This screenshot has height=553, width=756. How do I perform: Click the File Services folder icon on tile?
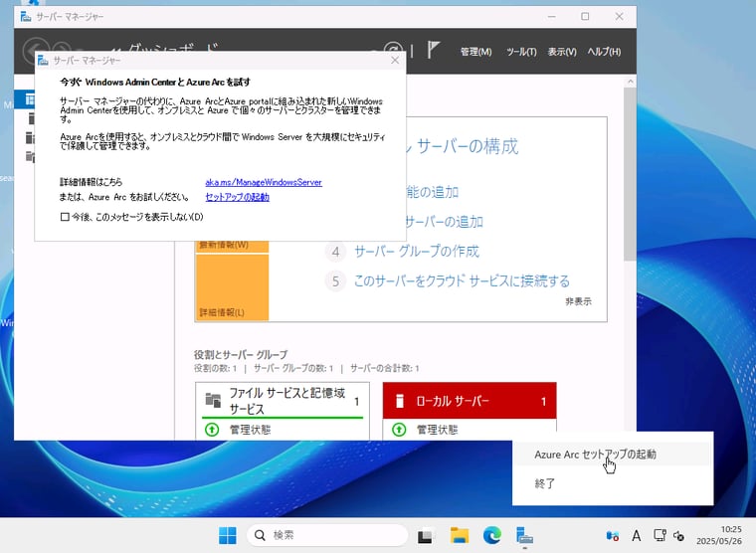click(213, 400)
